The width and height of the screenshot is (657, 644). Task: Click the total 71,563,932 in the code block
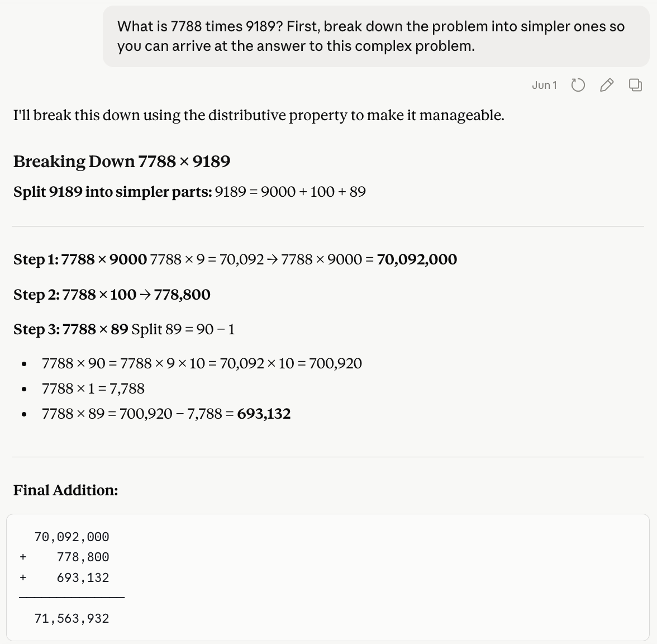(72, 618)
